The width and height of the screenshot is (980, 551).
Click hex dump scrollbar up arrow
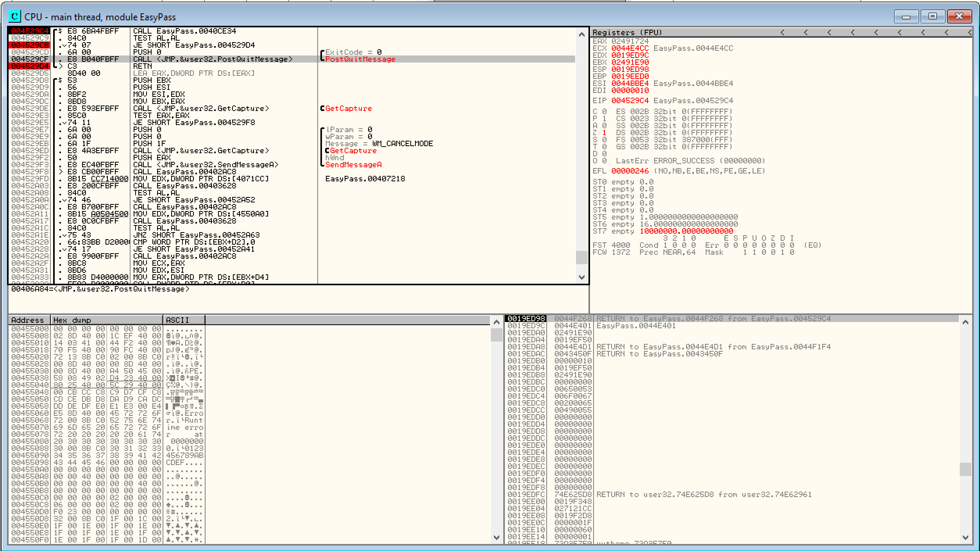[497, 322]
